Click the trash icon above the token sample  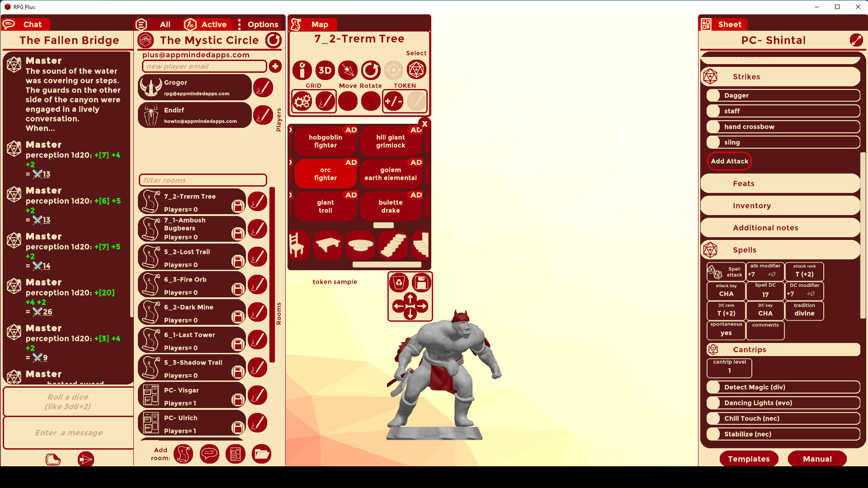(x=399, y=282)
